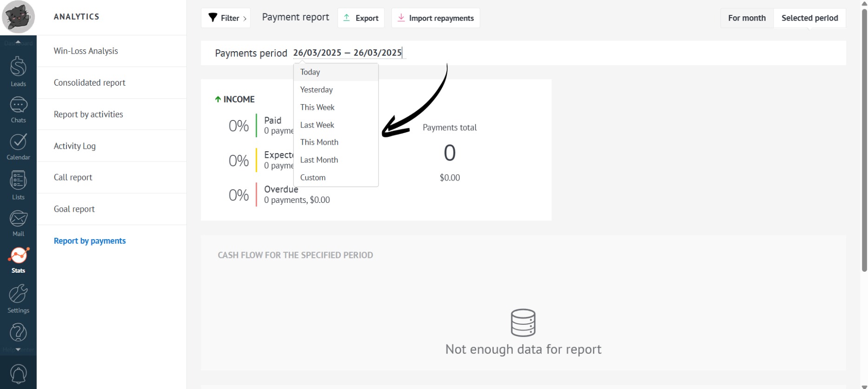Viewport: 868px width, 389px height.
Task: Click the cat profile avatar
Action: click(x=19, y=17)
